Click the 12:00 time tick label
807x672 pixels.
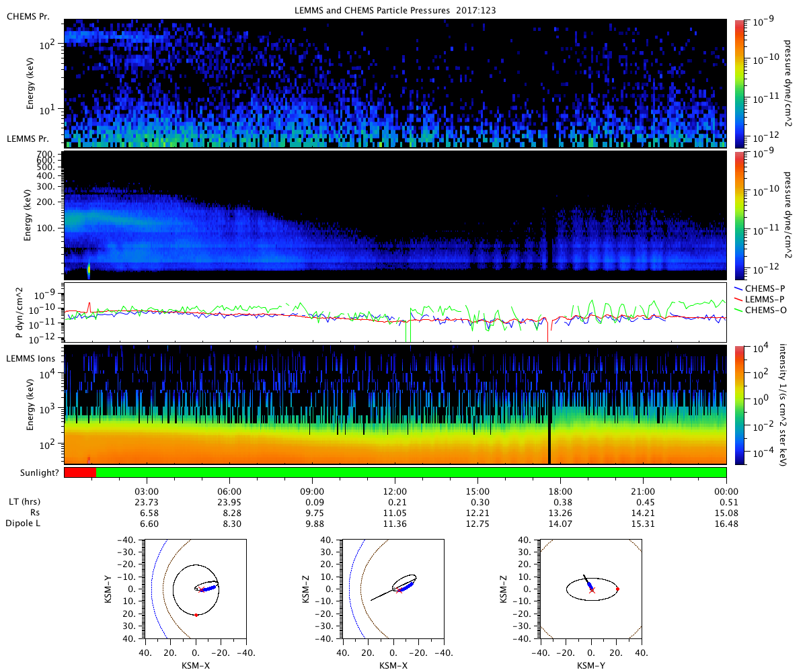coord(395,491)
